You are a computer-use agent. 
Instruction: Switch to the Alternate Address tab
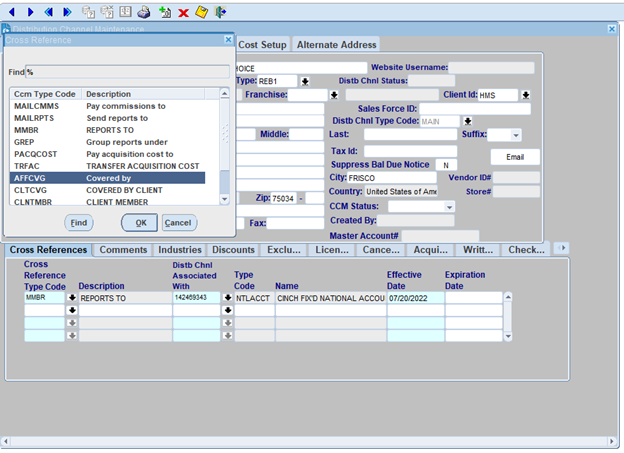tap(336, 44)
